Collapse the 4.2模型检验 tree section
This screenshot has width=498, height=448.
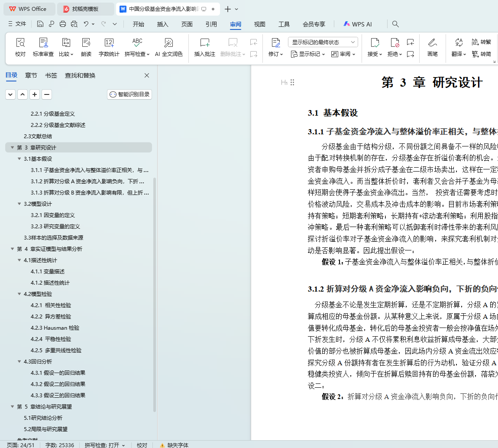tap(19, 294)
